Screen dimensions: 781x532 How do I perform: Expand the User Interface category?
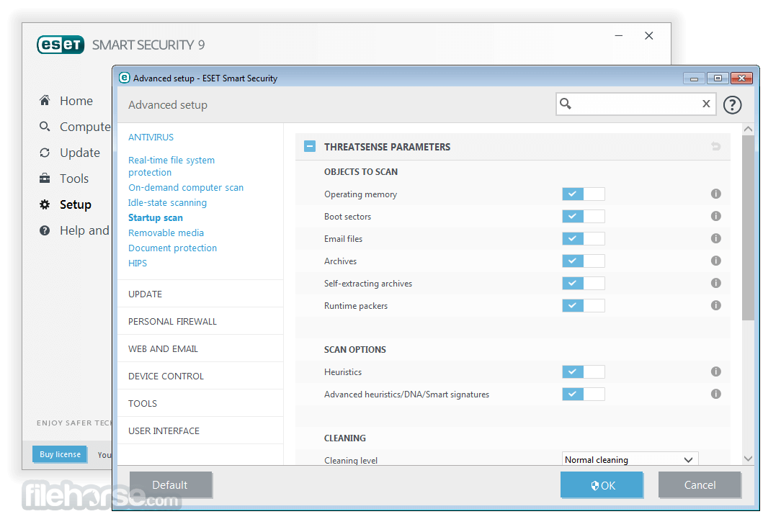200,431
